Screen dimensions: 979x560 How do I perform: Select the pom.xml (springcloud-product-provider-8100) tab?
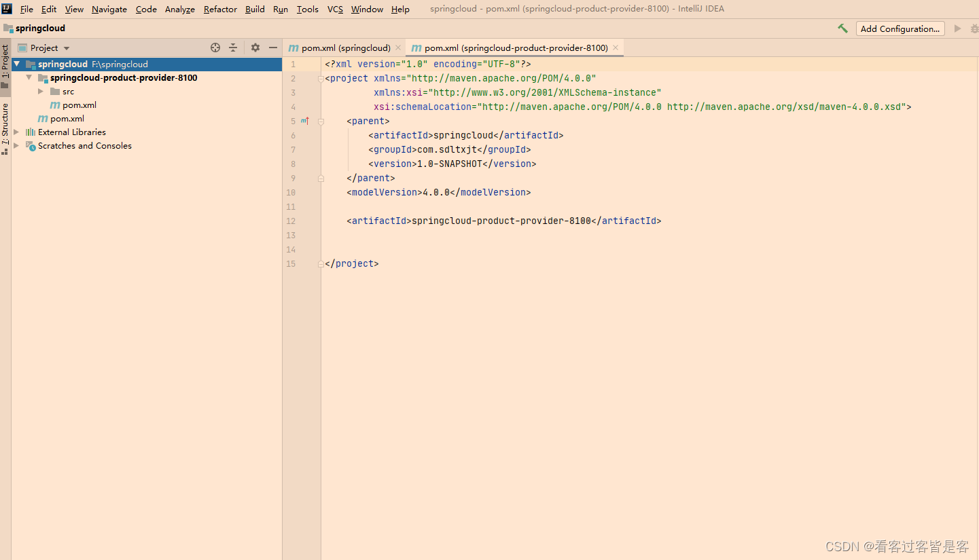click(x=514, y=48)
